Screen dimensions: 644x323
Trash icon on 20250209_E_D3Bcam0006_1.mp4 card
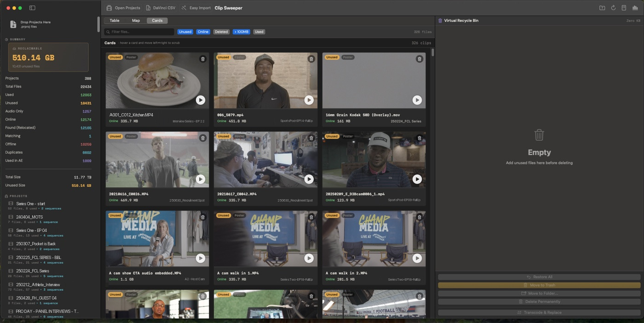click(x=419, y=138)
